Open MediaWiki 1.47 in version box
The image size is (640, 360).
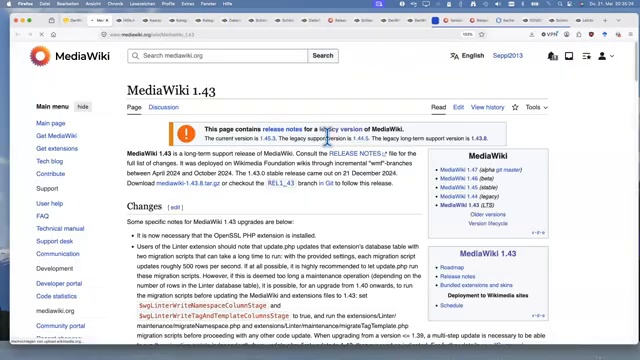pos(458,170)
